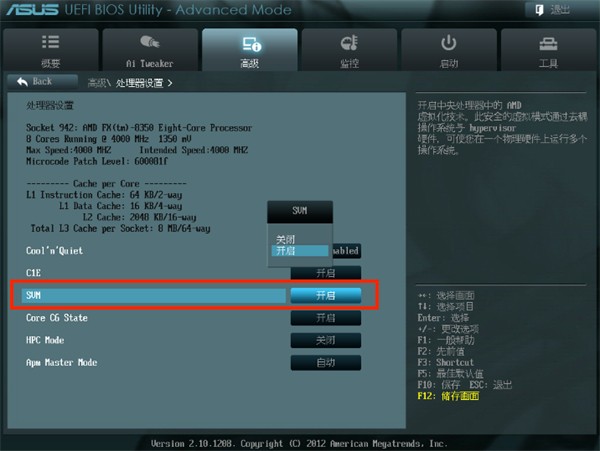
Task: Open the 监控 monitor thermometer icon
Action: 349,42
